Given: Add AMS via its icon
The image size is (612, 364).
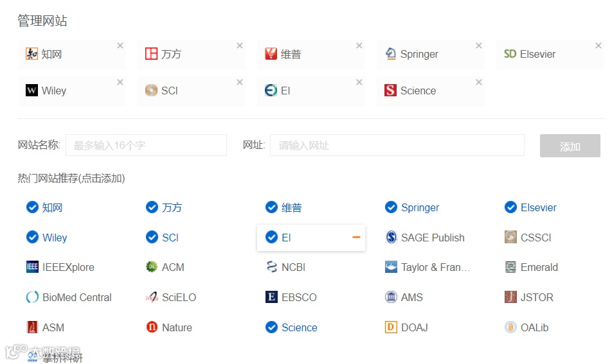Looking at the screenshot, I should tap(391, 297).
